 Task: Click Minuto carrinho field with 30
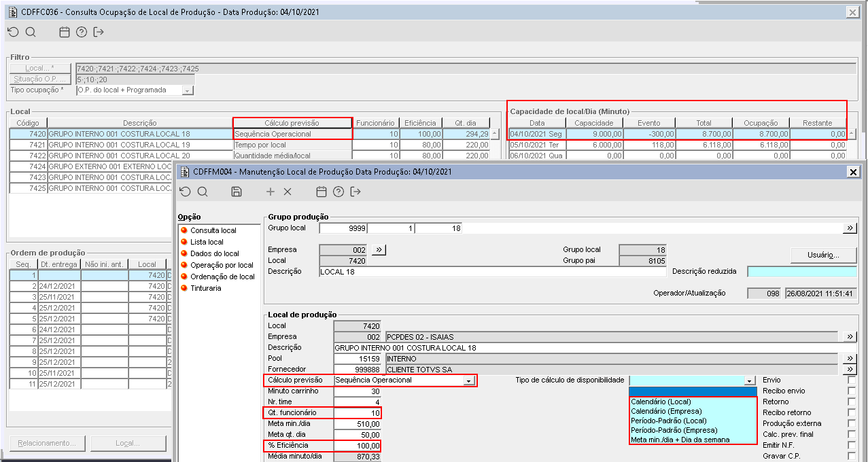click(358, 391)
